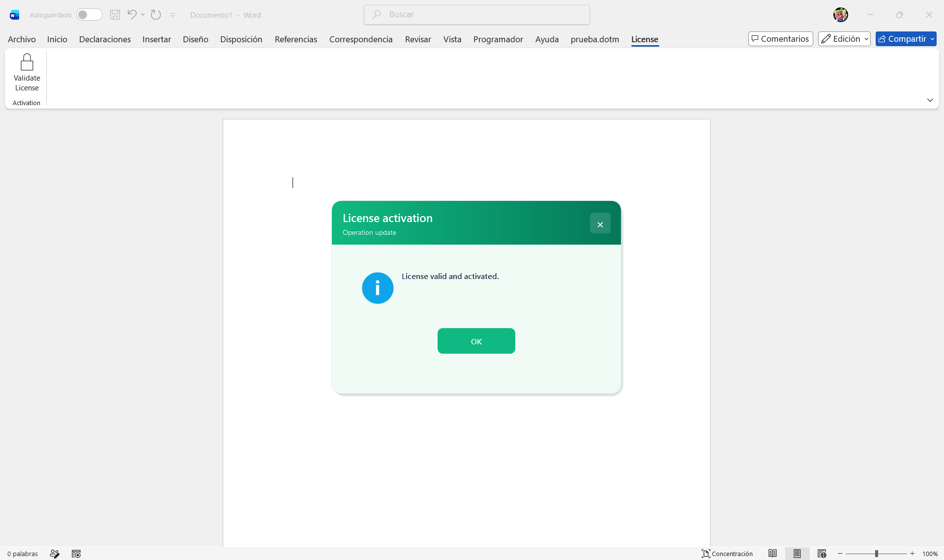Click the macro recording status bar icon

coord(76,554)
